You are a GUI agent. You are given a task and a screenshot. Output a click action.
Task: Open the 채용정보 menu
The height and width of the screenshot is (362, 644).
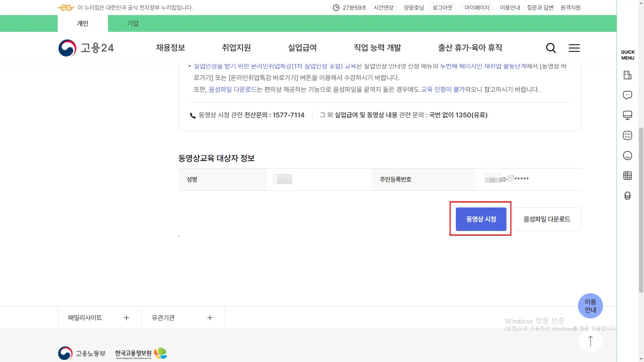(x=170, y=48)
